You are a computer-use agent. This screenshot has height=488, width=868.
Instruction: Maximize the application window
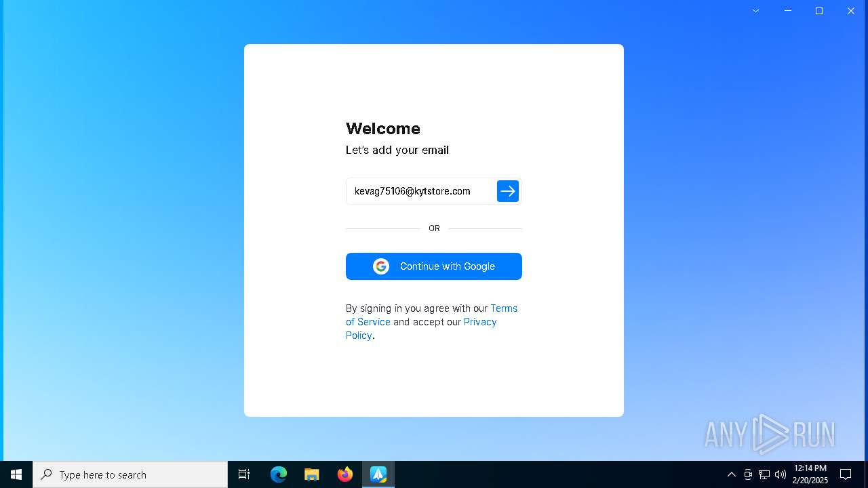819,11
